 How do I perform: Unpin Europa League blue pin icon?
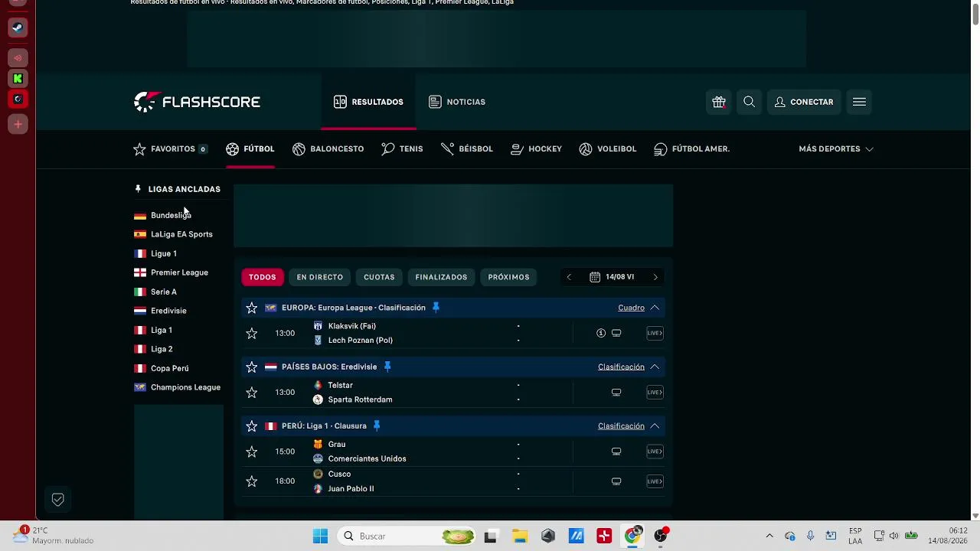tap(436, 308)
